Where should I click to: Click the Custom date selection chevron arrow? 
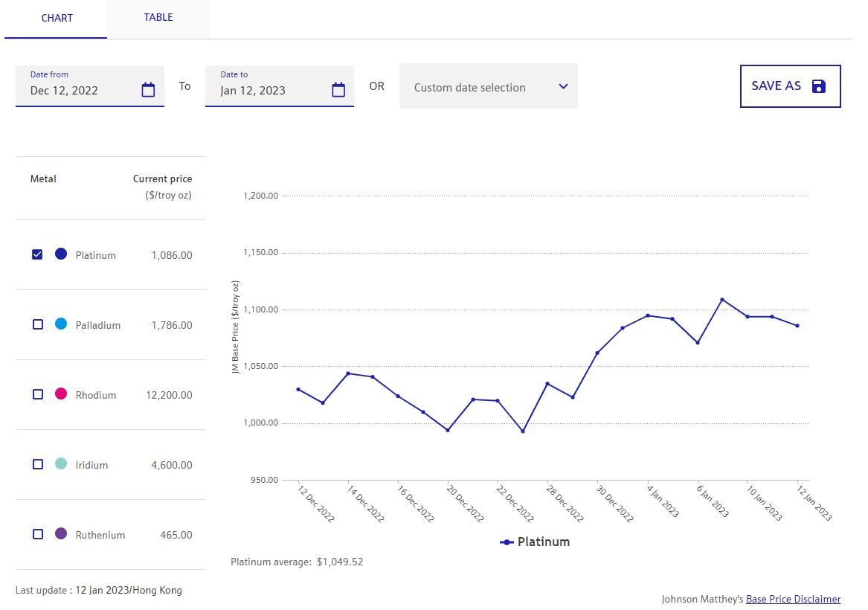[x=563, y=86]
